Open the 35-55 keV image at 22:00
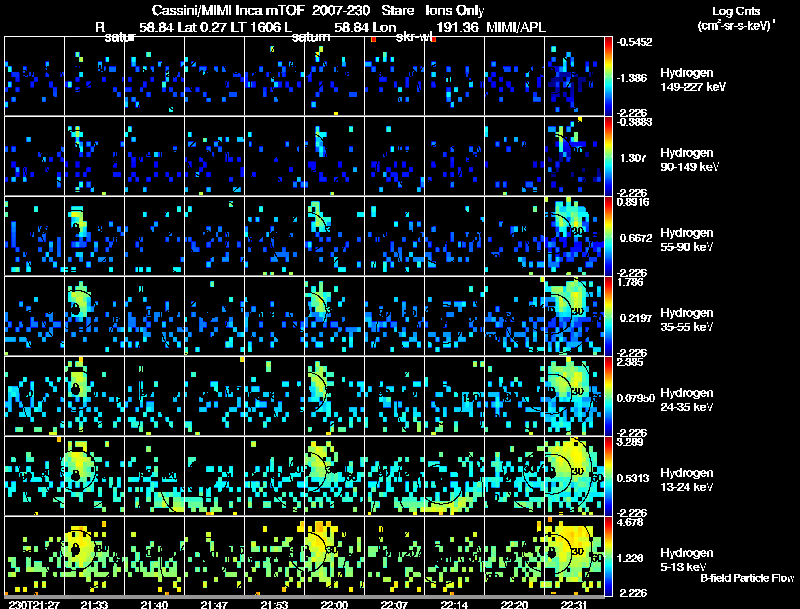 [334, 315]
